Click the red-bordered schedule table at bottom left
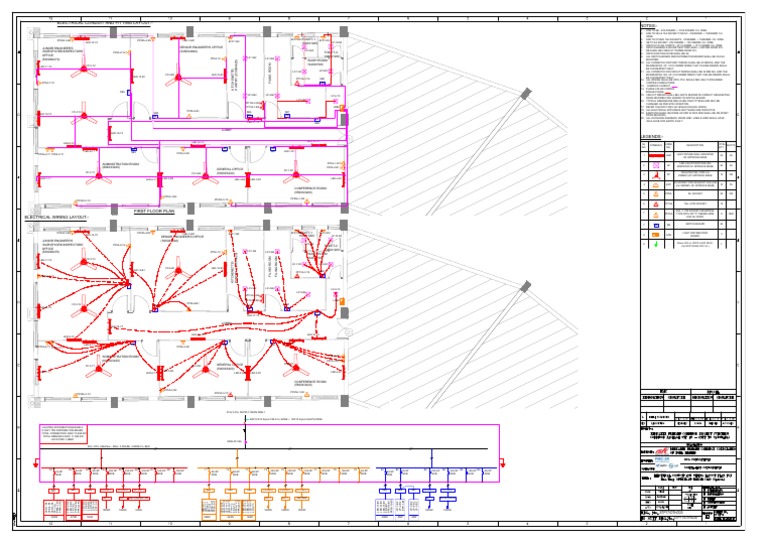768x542 pixels. click(x=55, y=509)
